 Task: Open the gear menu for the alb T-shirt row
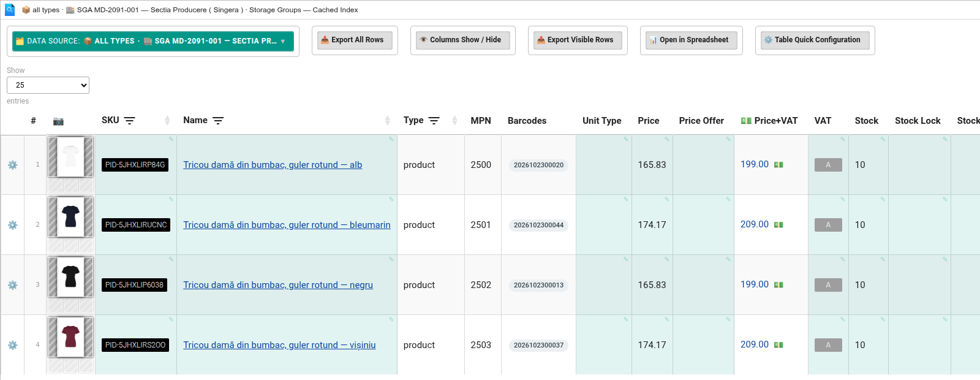tap(13, 165)
